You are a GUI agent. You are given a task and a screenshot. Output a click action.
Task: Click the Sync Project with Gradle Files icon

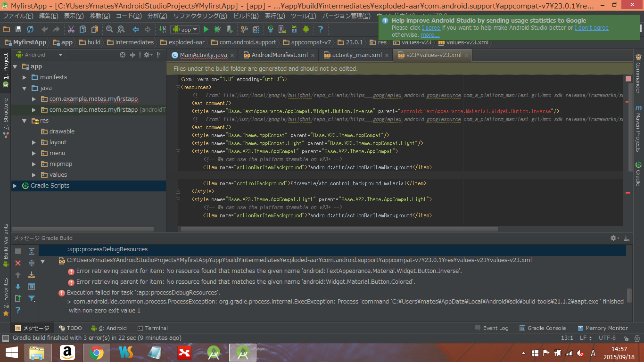271,29
